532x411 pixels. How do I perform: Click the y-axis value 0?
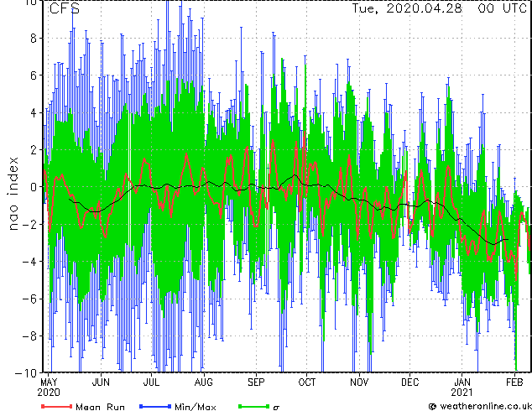[34, 187]
